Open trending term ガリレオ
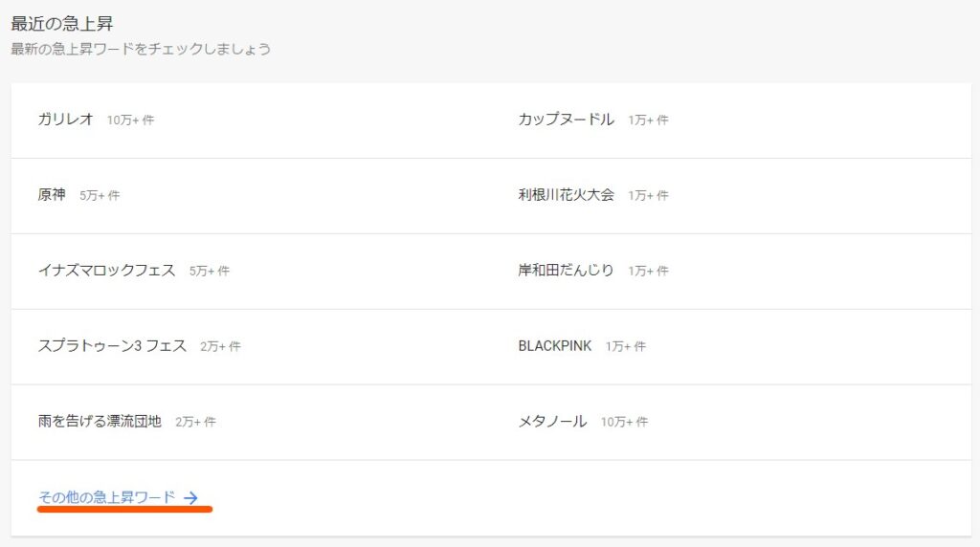The width and height of the screenshot is (980, 547). tap(66, 119)
